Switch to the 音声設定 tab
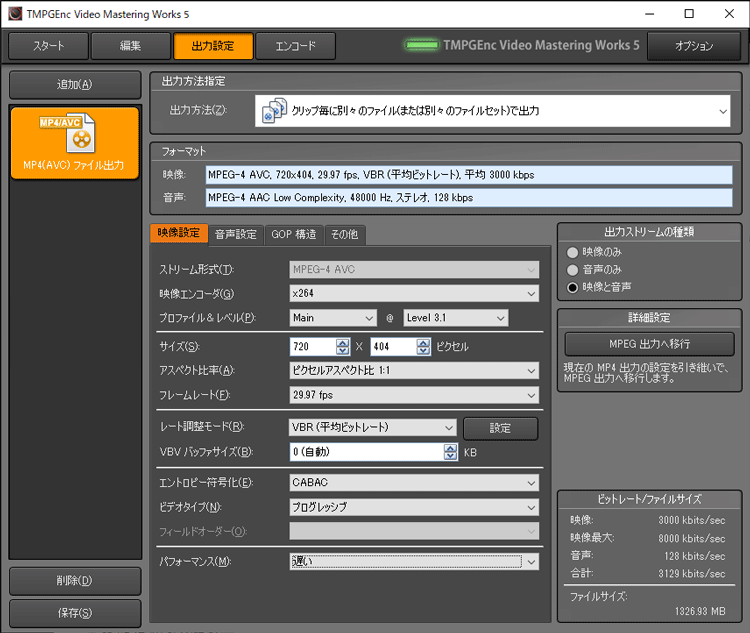 point(235,234)
